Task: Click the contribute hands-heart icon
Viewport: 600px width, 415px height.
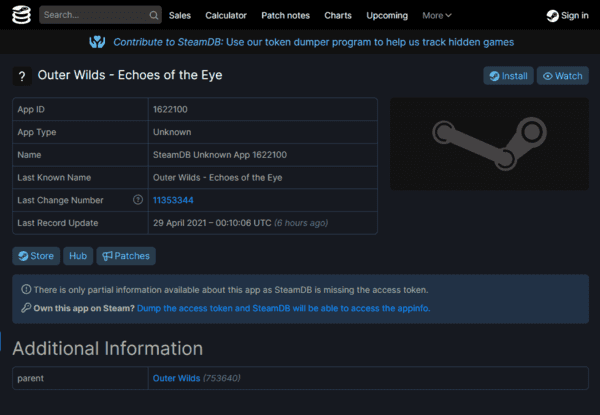Action: [x=97, y=42]
